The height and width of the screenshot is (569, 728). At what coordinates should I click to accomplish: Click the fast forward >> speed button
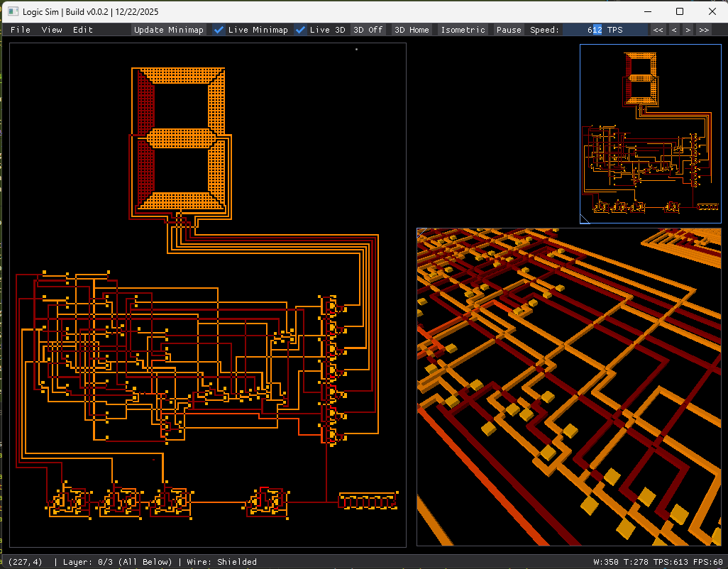point(703,30)
